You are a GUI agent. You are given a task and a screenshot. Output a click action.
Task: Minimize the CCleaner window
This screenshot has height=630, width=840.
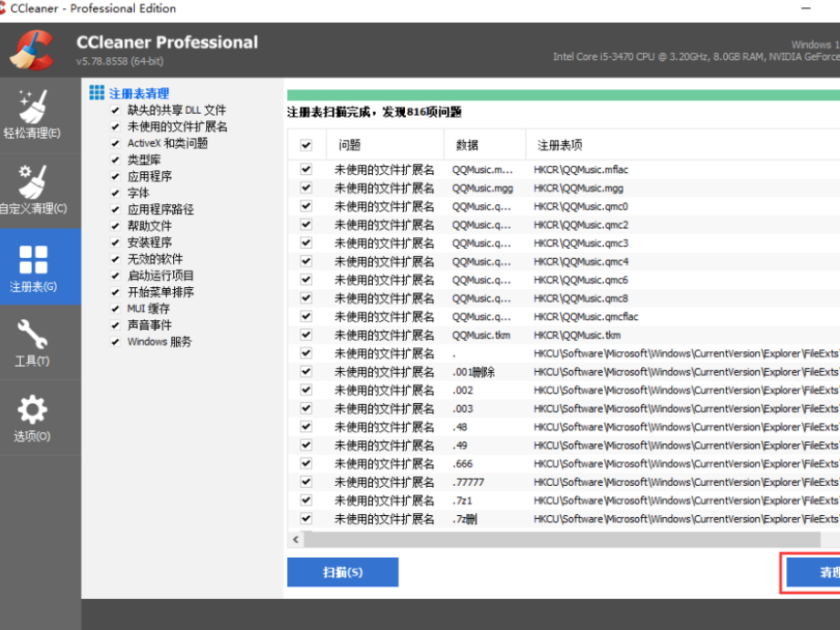coord(805,8)
